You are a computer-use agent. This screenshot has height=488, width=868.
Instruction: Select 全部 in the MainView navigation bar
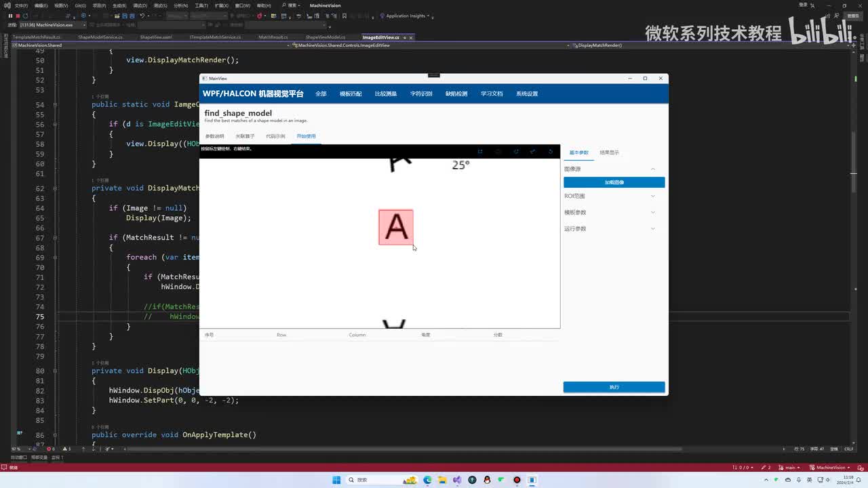(x=321, y=94)
